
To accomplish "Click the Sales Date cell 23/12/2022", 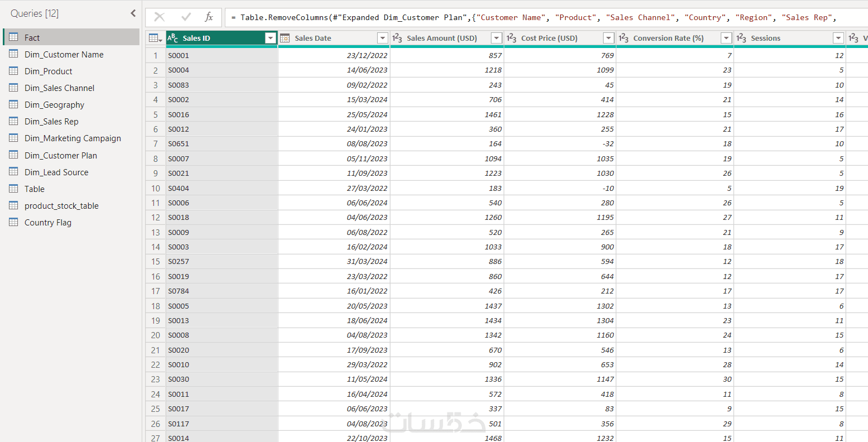I will (334, 55).
